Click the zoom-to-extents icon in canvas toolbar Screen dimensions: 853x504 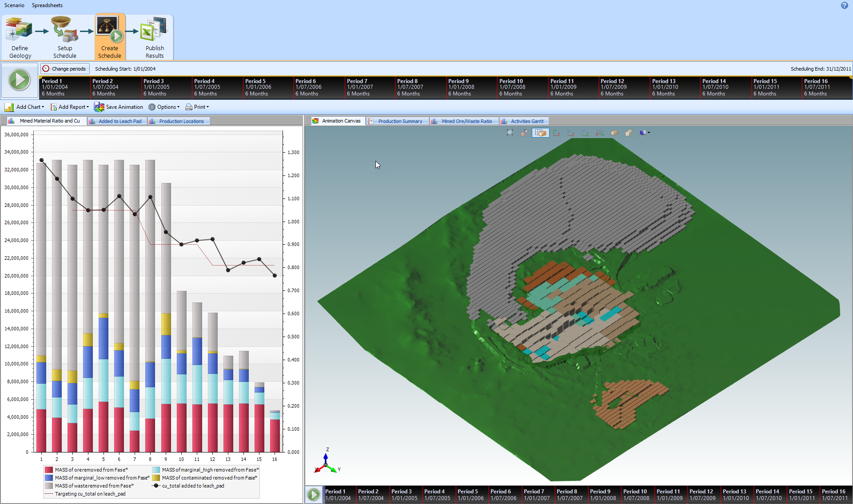(x=510, y=132)
